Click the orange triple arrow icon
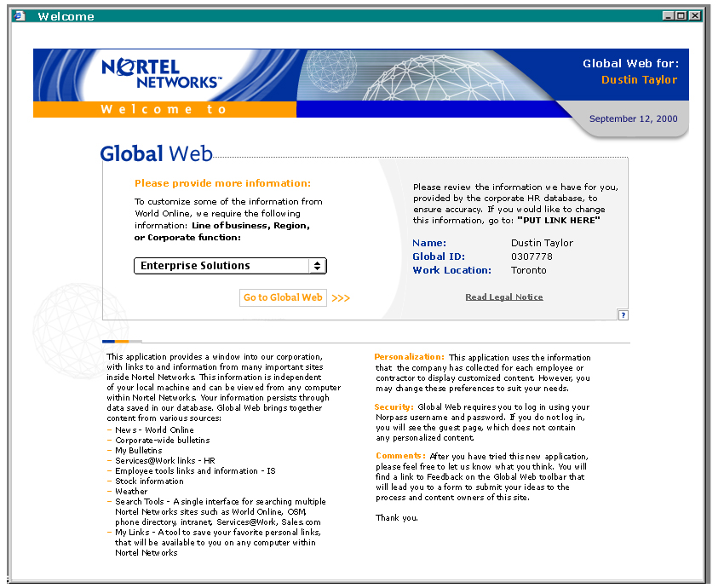The height and width of the screenshot is (588, 724). pyautogui.click(x=341, y=298)
